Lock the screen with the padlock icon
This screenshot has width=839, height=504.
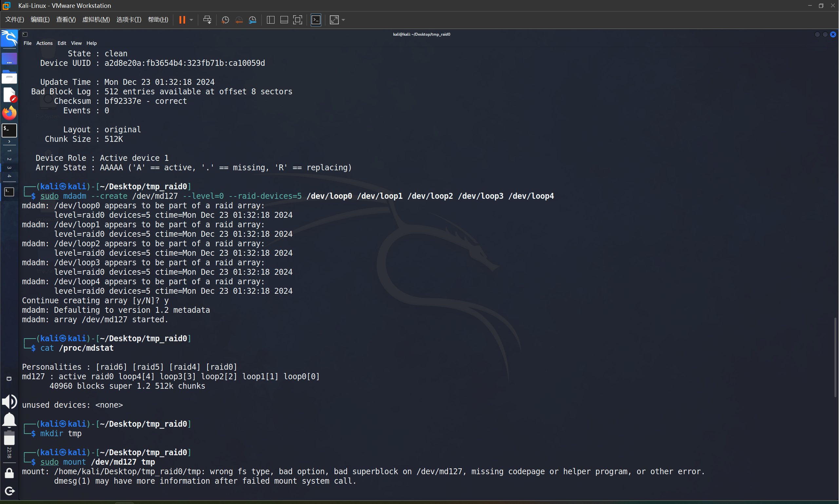click(x=9, y=473)
